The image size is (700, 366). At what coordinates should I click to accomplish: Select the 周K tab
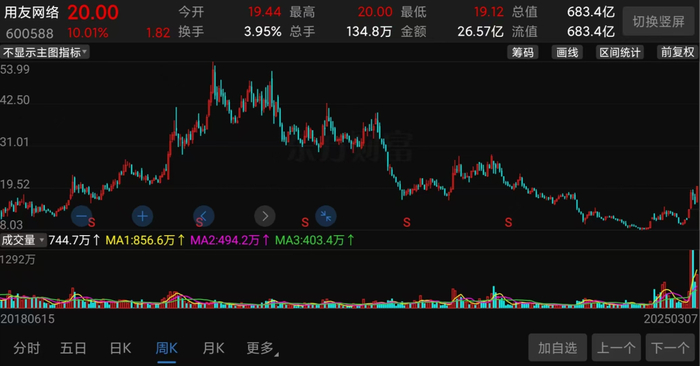[x=167, y=348]
